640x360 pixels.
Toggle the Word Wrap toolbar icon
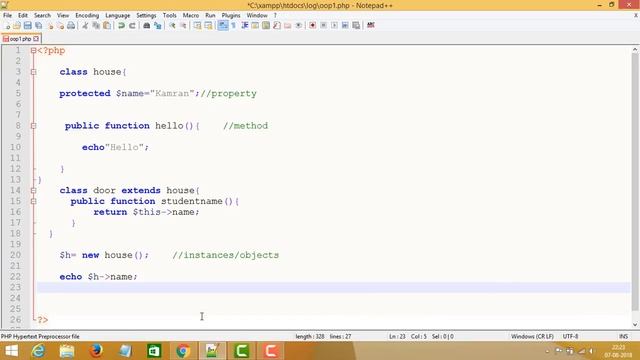(x=223, y=26)
